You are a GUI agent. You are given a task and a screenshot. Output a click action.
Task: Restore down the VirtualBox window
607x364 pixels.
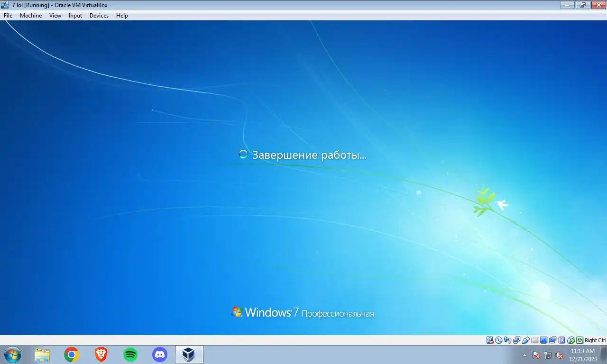tap(583, 5)
